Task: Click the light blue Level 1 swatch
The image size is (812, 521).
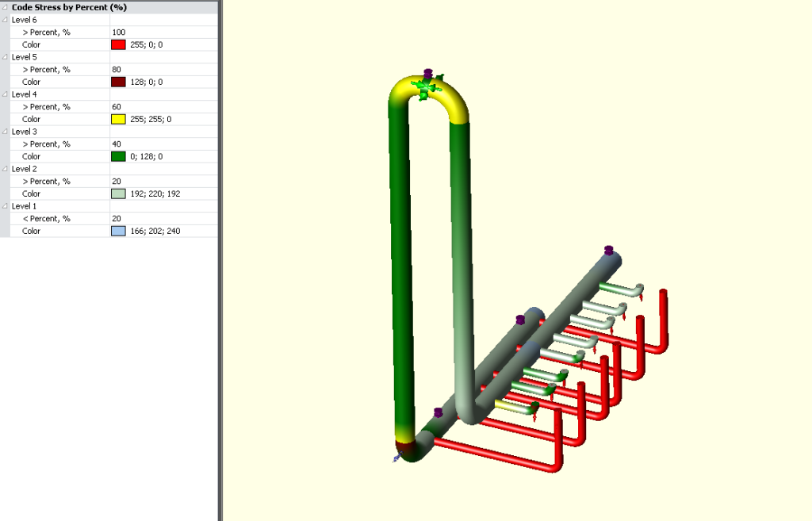Action: (x=119, y=232)
